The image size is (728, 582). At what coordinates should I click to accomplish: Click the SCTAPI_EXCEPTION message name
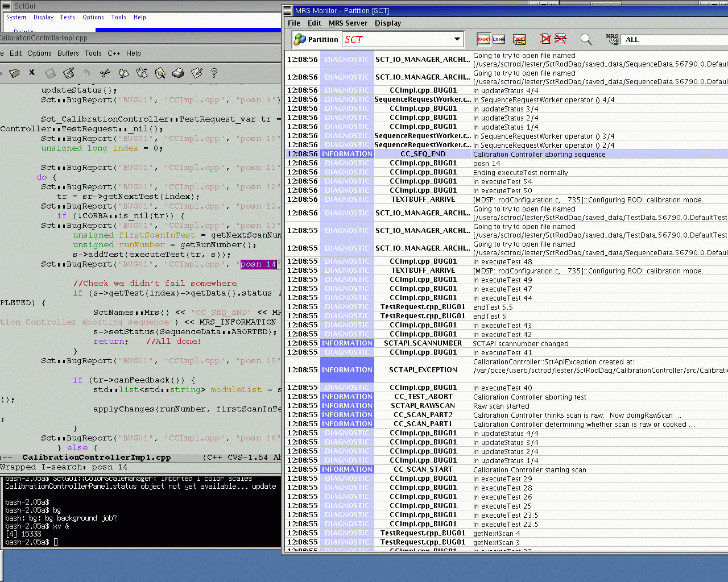click(x=423, y=370)
